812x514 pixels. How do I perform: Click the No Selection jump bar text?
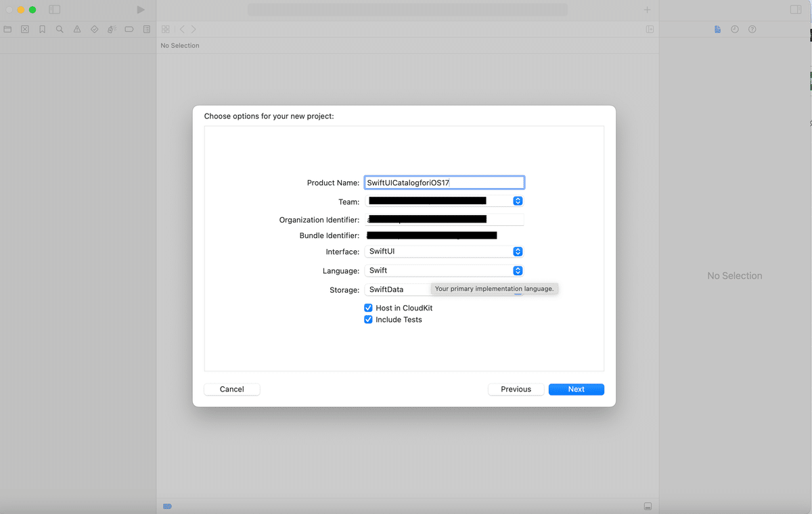pyautogui.click(x=180, y=45)
